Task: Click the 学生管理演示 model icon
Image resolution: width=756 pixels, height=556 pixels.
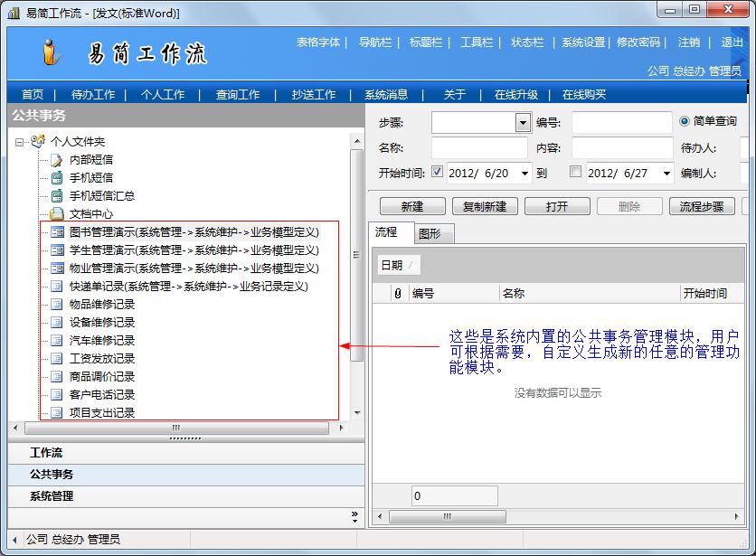Action: click(x=57, y=250)
